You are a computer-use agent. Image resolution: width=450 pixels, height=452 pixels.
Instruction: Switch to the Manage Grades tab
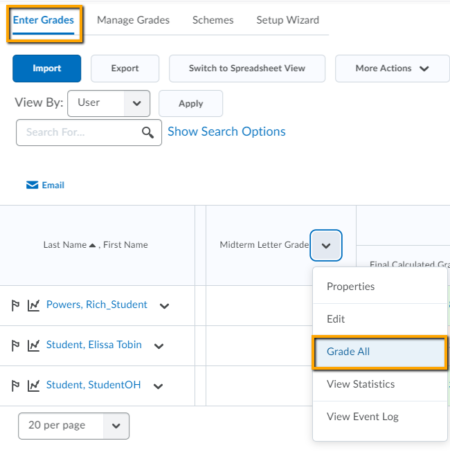(x=133, y=20)
